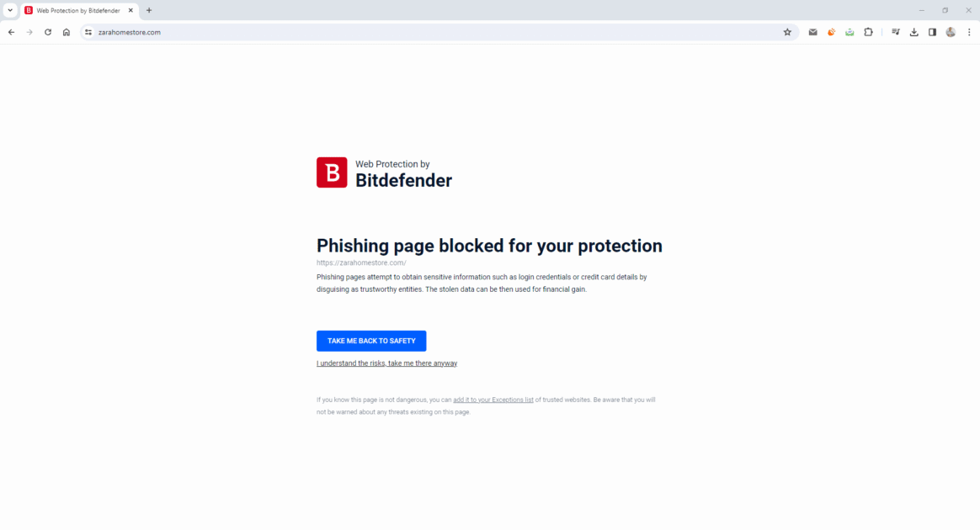Open the media controls icon
Screen dimensions: 980x530
tap(896, 32)
